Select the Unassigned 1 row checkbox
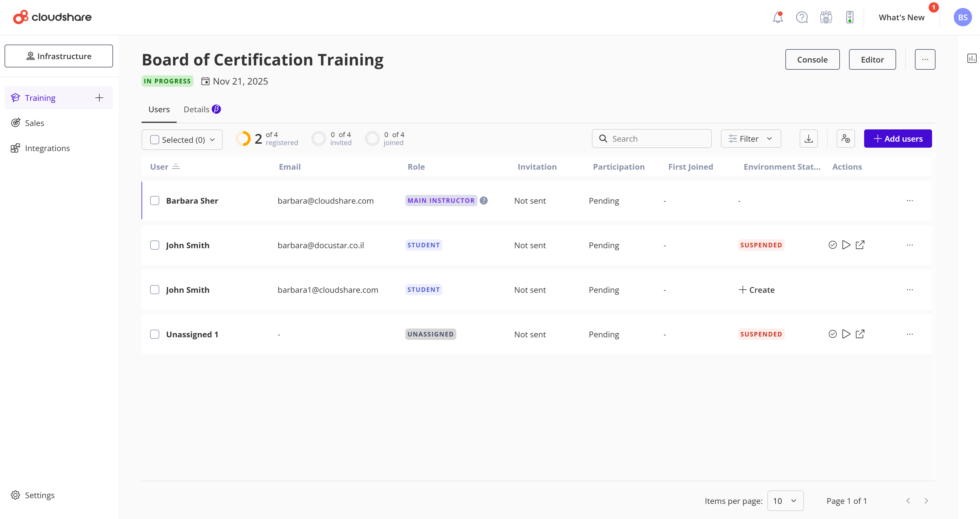 coord(155,334)
